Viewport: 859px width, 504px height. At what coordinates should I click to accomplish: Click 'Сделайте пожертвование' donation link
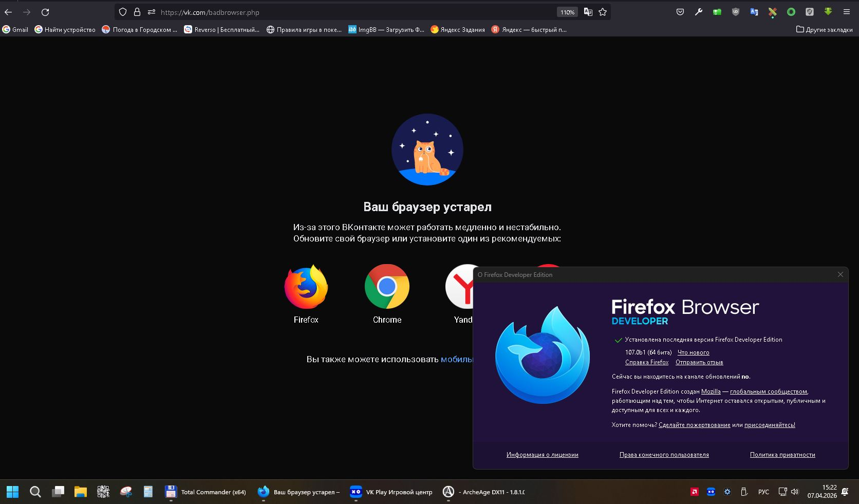[695, 425]
